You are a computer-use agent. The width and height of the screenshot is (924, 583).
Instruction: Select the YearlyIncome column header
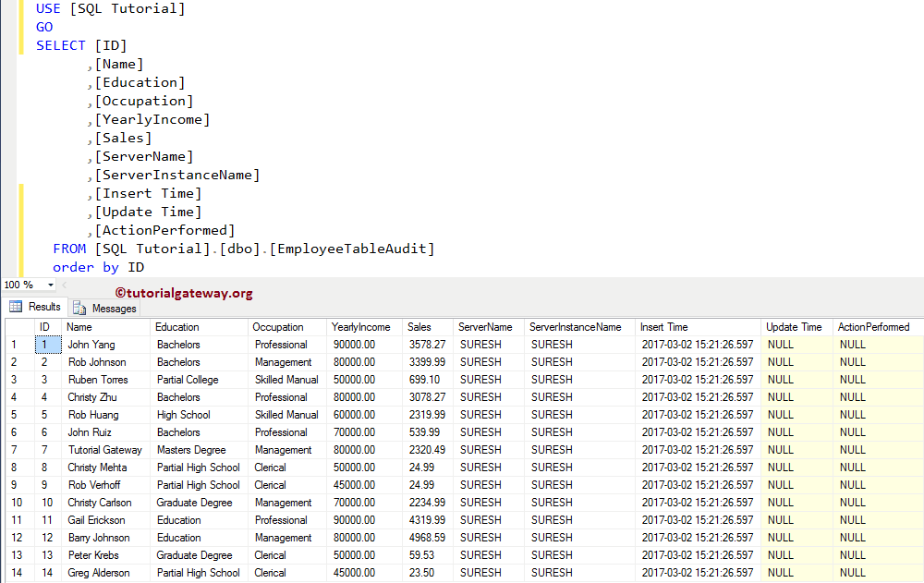click(x=361, y=326)
